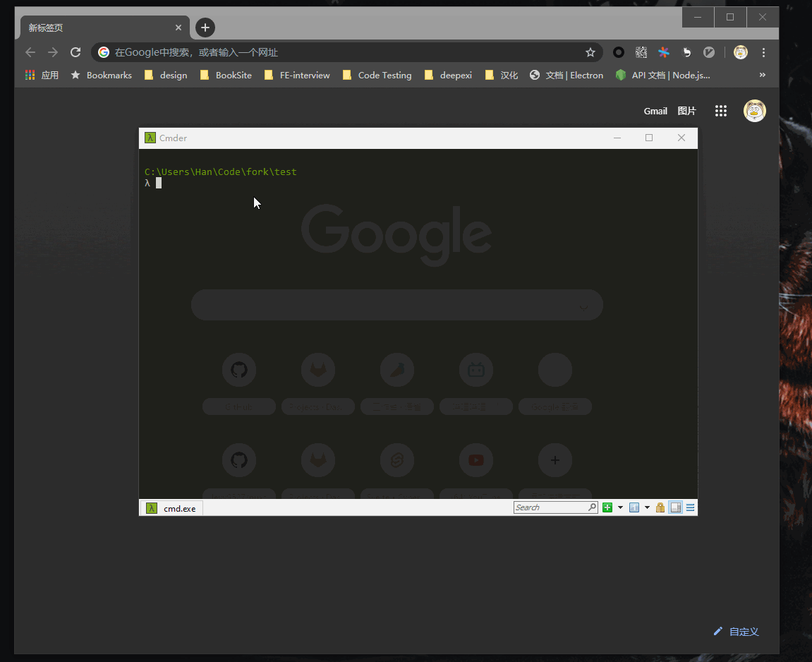The width and height of the screenshot is (812, 662).
Task: Click the colorful asterisk extension icon
Action: [664, 52]
